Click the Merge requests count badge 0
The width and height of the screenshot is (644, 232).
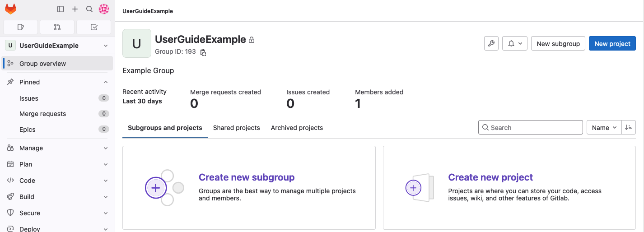tap(104, 114)
